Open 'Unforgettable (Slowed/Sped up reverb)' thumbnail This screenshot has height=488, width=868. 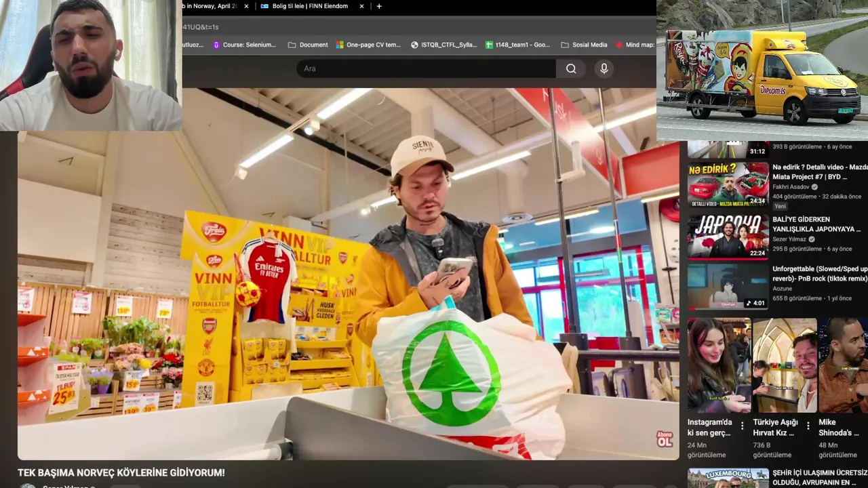coord(728,286)
